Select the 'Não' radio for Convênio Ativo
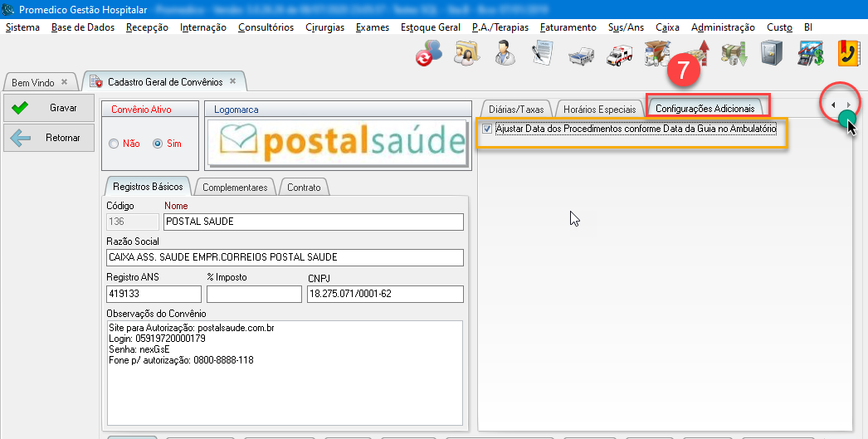The width and height of the screenshot is (868, 439). tap(115, 144)
